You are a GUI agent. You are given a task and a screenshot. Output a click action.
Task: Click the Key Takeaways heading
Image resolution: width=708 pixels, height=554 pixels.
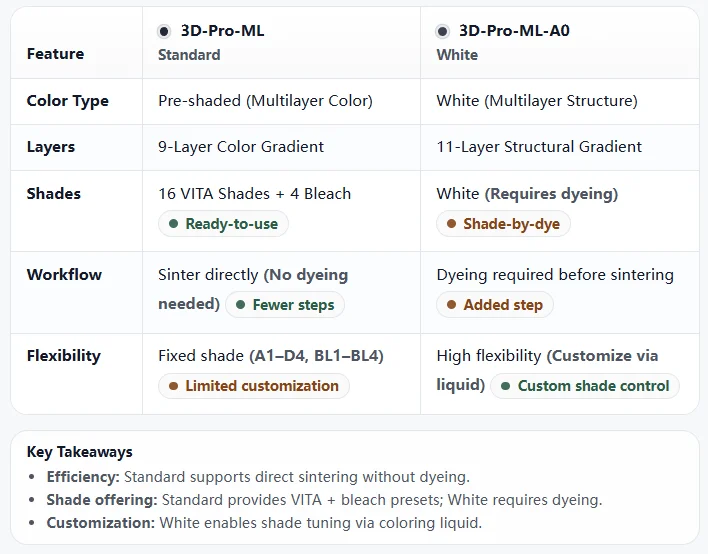pos(79,452)
